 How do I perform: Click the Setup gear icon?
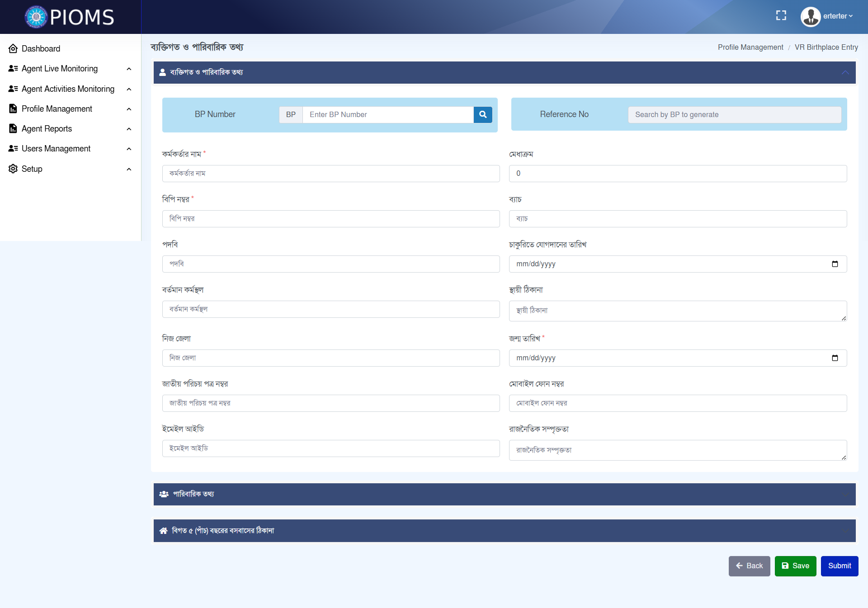(x=13, y=169)
